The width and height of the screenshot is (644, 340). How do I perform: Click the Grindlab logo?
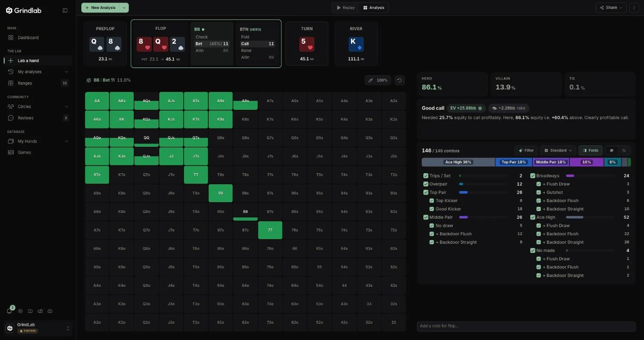[24, 10]
